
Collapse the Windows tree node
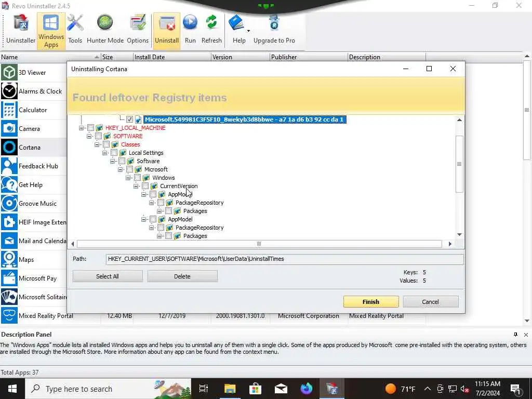128,178
